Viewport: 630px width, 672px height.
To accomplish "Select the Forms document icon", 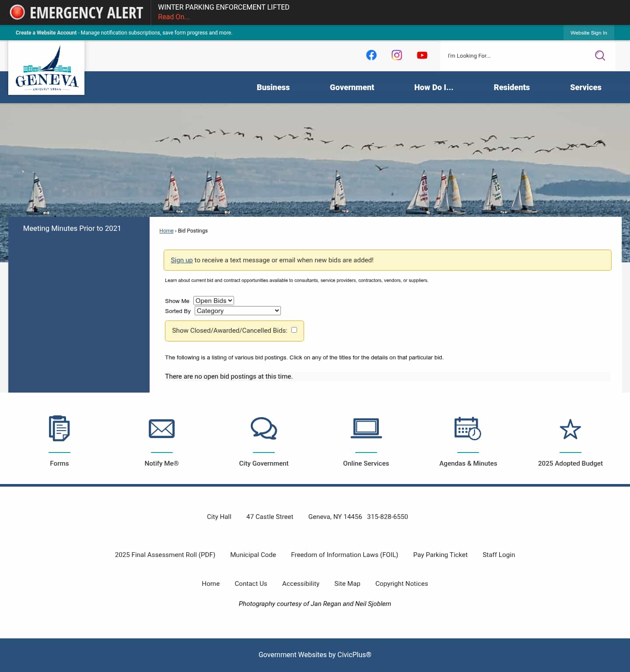I will (59, 429).
